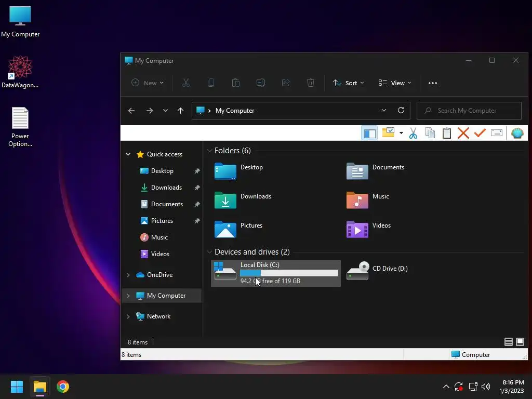Click the red X Delete icon
The image size is (532, 399).
(463, 133)
